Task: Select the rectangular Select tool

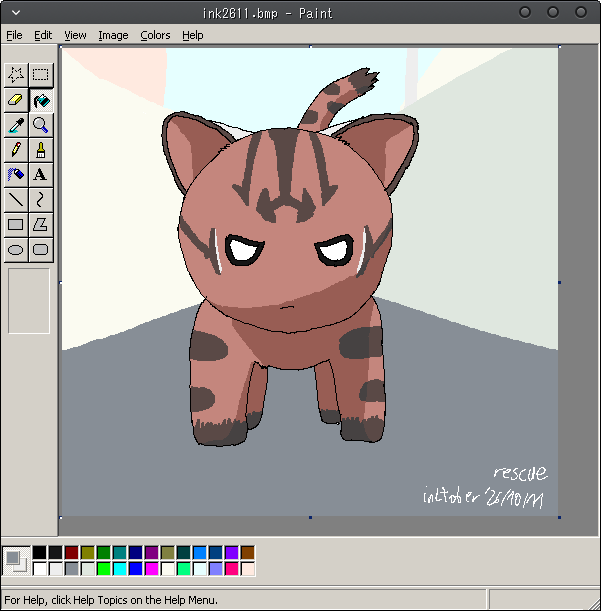Action: 41,75
